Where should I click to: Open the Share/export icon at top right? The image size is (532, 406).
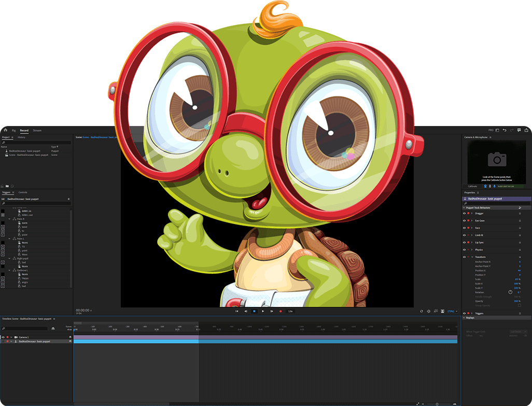[x=526, y=131]
